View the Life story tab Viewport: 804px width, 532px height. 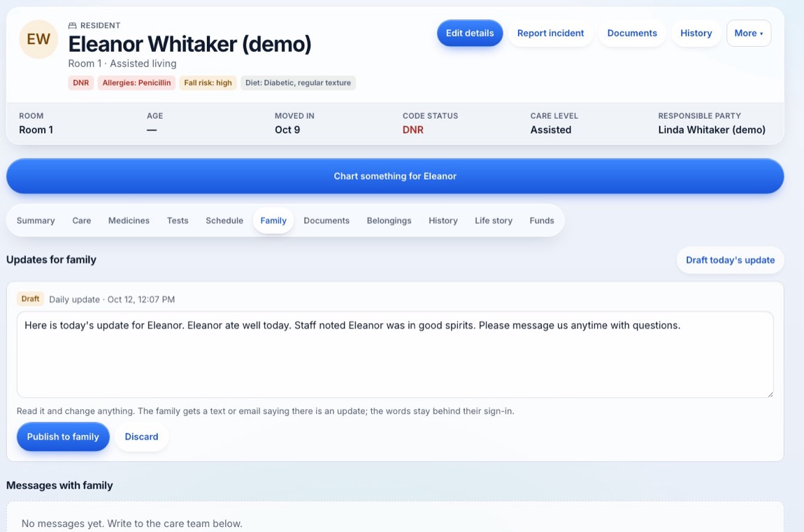pos(494,220)
